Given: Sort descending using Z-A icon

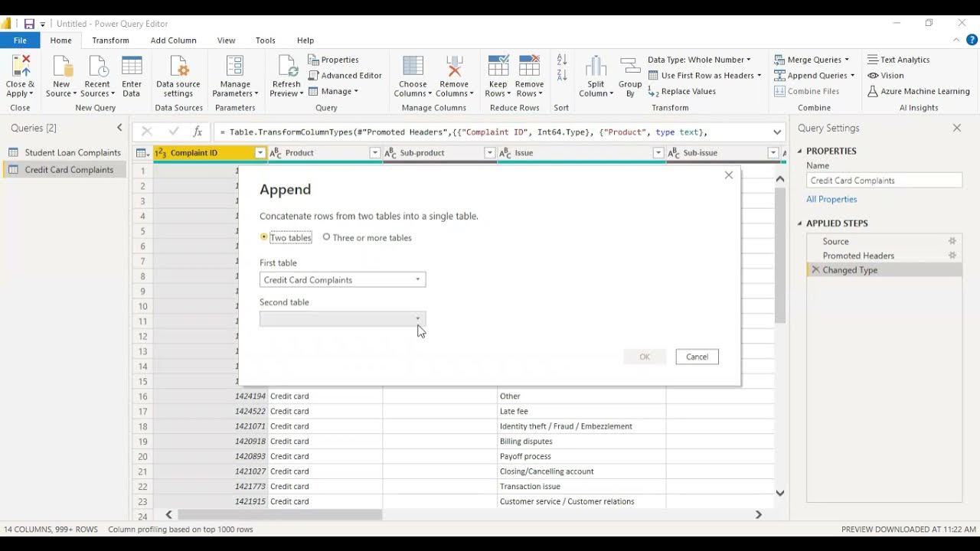Looking at the screenshot, I should click(x=562, y=75).
